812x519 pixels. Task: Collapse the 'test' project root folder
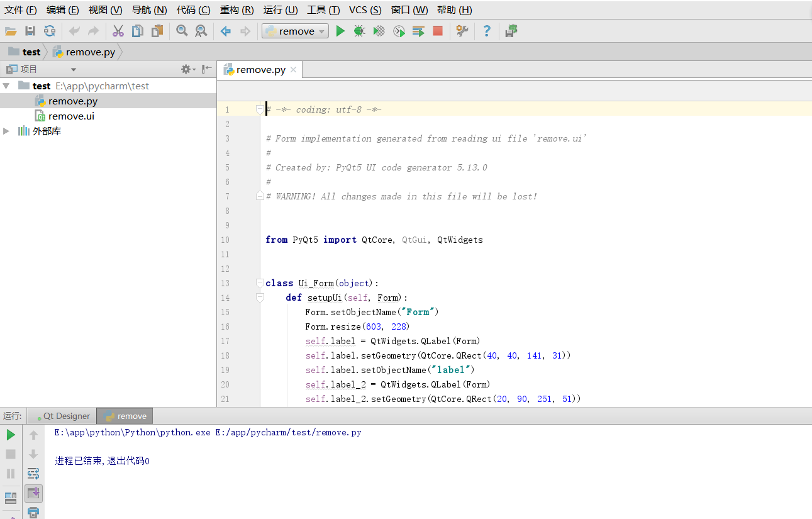(x=6, y=86)
